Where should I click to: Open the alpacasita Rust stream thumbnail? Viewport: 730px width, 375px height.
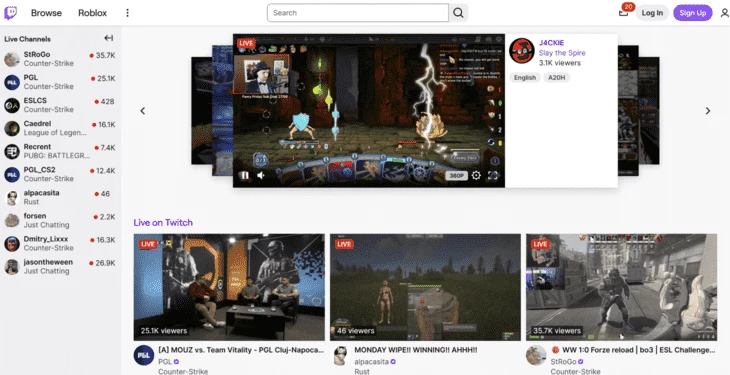[x=425, y=287]
